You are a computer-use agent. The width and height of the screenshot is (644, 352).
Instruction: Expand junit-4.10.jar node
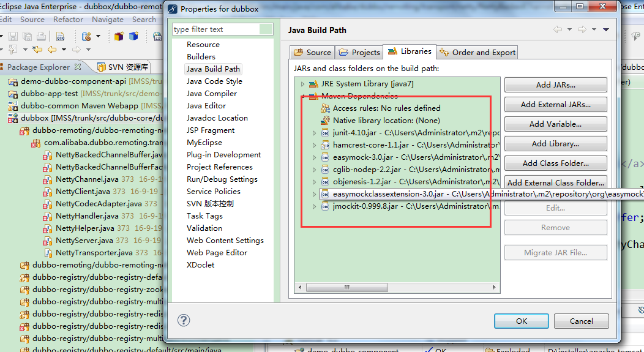(x=314, y=133)
